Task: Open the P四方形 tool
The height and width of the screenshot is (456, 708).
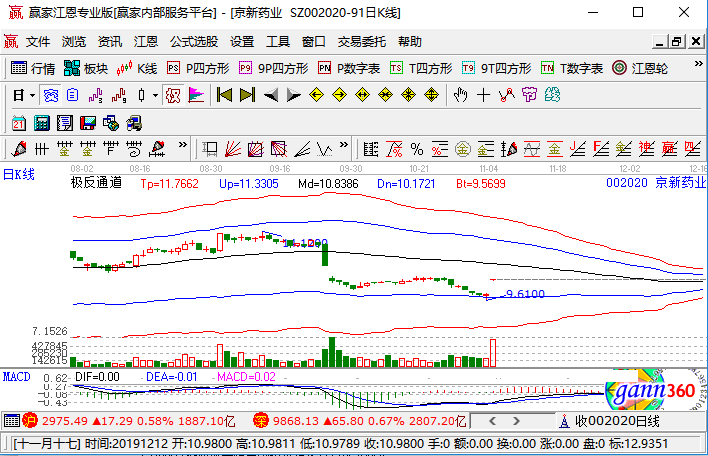Action: [x=198, y=69]
